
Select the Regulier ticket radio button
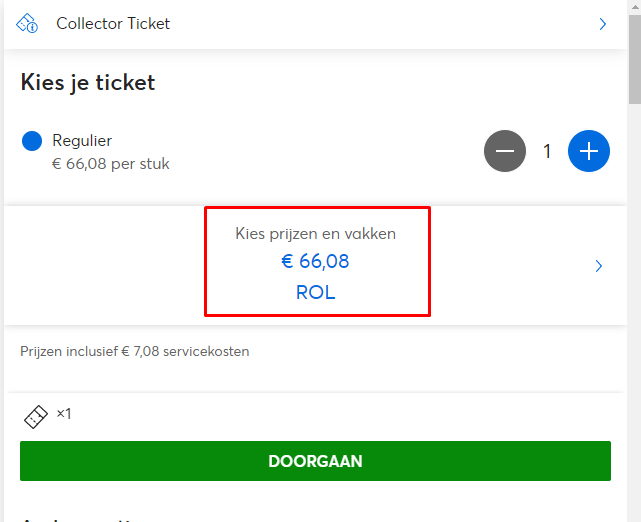pyautogui.click(x=32, y=141)
